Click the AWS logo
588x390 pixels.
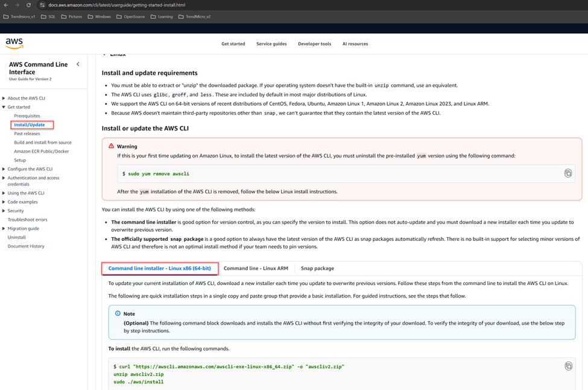pyautogui.click(x=14, y=43)
